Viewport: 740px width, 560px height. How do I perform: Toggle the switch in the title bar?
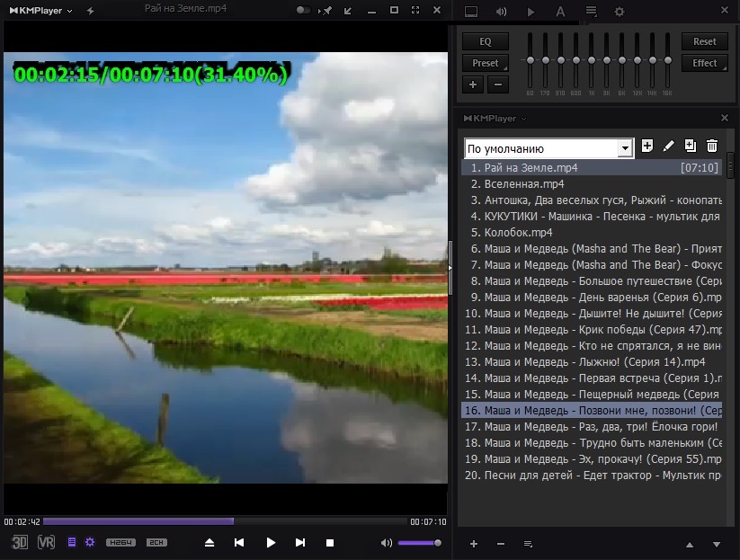click(303, 10)
